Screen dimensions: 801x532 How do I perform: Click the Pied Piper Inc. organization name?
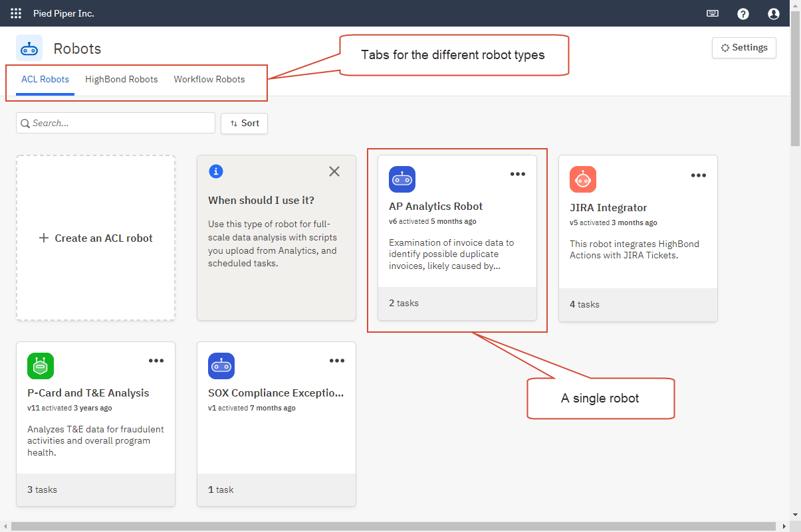(64, 13)
